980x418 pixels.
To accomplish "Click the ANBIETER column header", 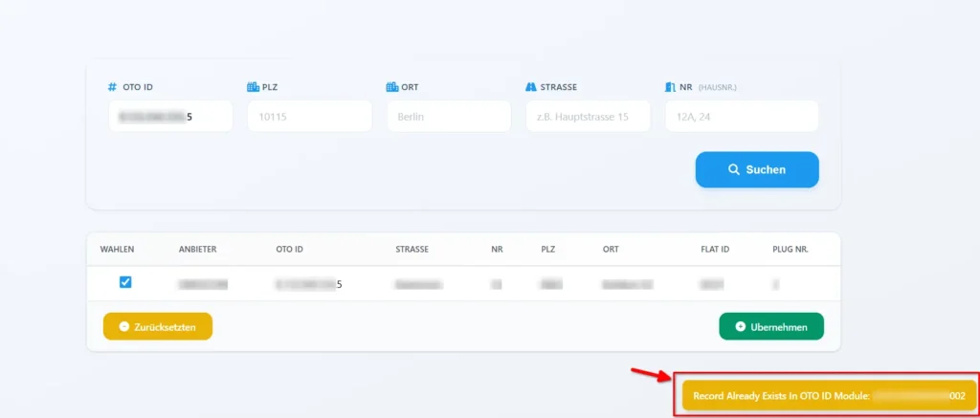I will coord(197,249).
